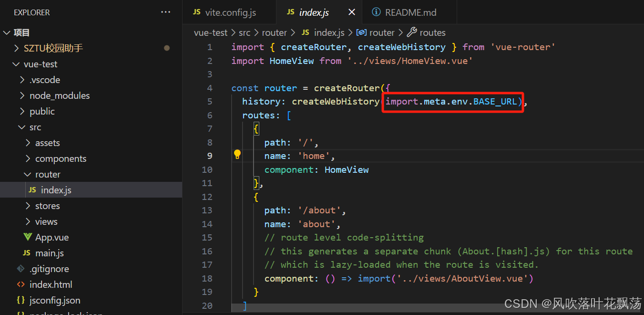Click line number 18 in the gutter
The width and height of the screenshot is (644, 315).
point(207,278)
